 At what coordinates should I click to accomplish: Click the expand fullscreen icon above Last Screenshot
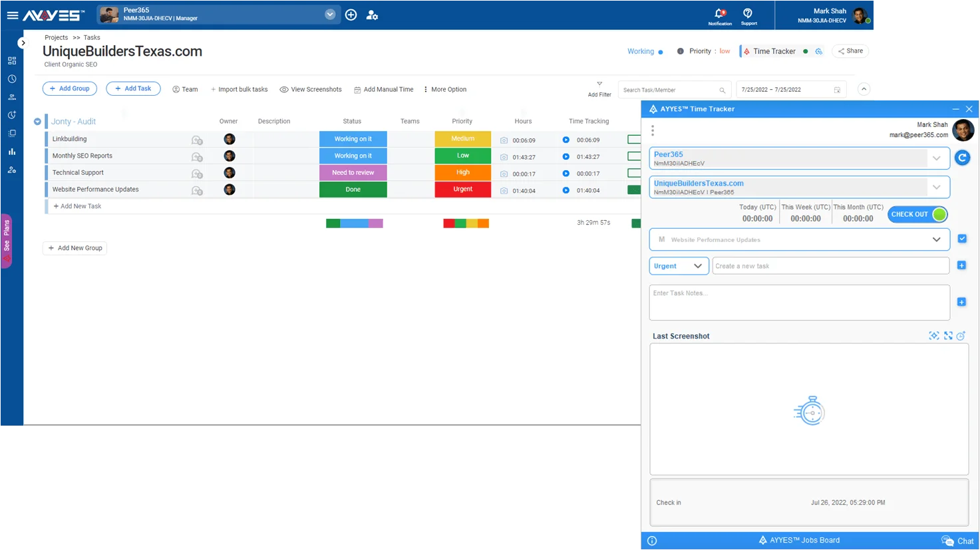click(x=948, y=336)
